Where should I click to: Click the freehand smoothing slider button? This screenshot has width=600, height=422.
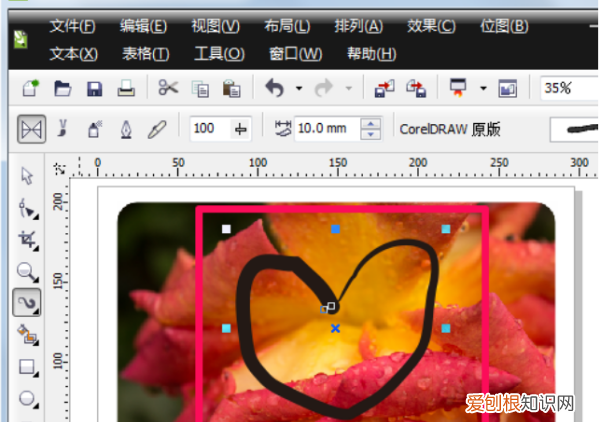[x=240, y=129]
